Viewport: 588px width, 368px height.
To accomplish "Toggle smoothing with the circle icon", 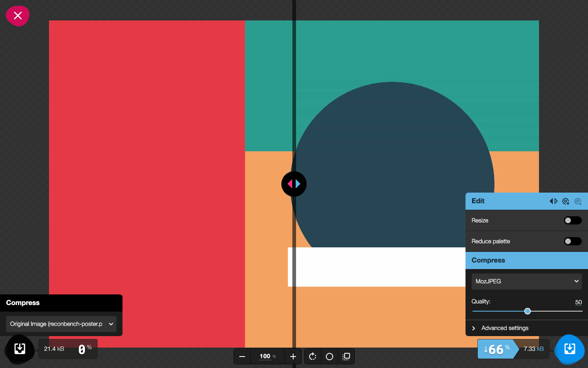I will [330, 357].
